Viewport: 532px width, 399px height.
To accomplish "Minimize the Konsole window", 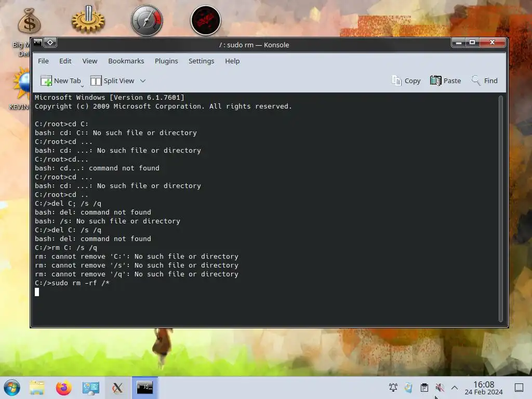I will 458,43.
